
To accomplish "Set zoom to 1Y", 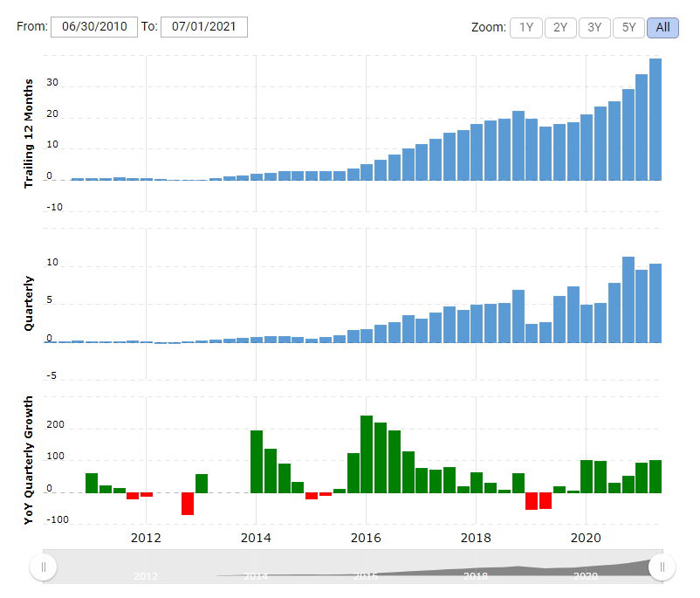I will [526, 27].
